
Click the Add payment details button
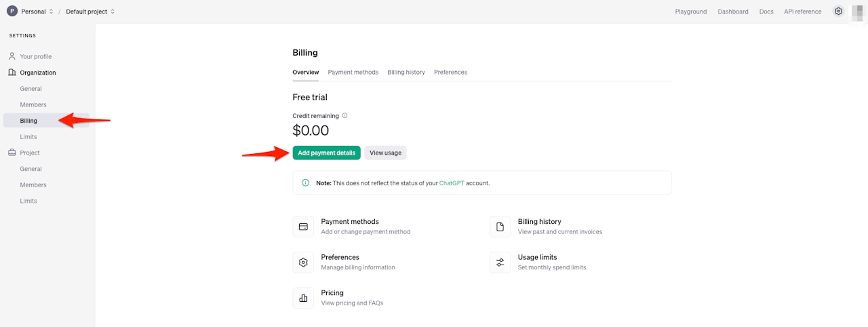(x=327, y=153)
